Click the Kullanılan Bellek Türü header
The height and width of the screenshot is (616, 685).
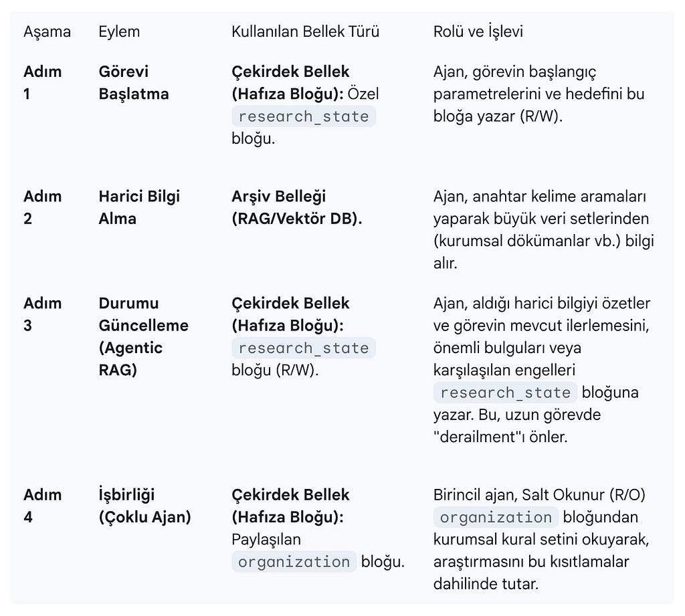tap(305, 32)
